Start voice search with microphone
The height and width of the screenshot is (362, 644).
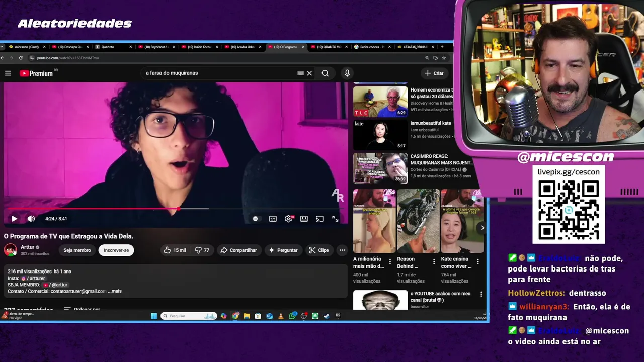click(x=347, y=73)
